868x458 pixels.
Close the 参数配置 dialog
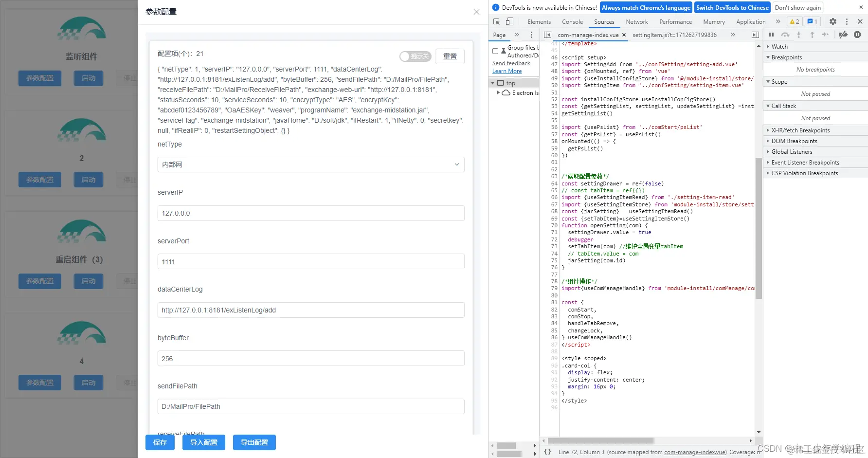point(476,12)
